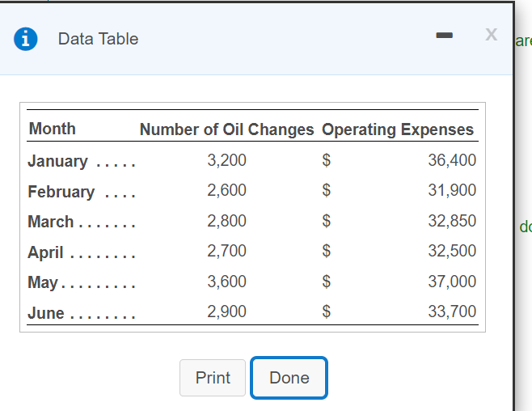Click the 2,700 oil changes value

(x=226, y=251)
